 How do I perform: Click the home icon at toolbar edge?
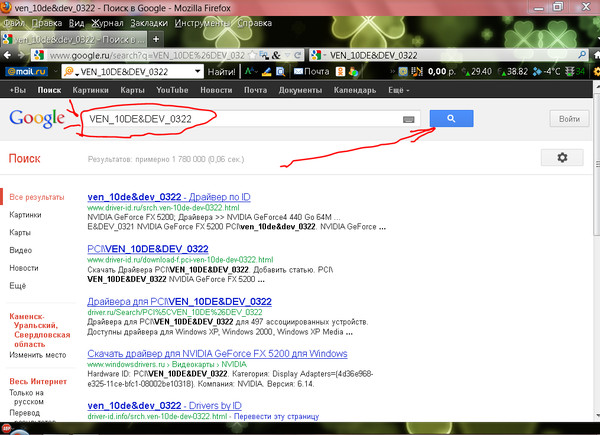[x=597, y=55]
